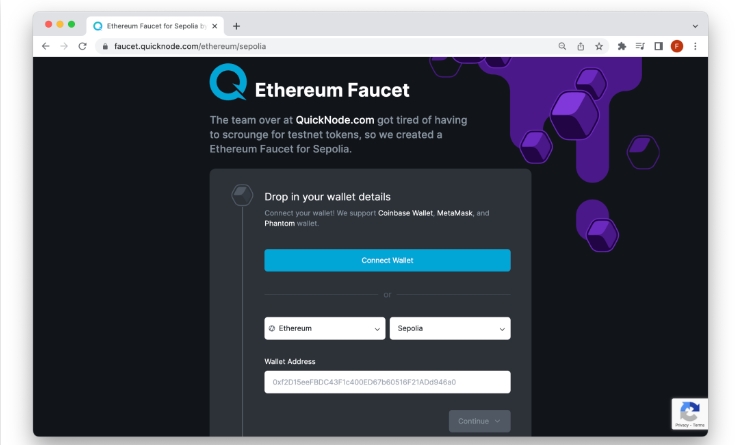
Task: Click the Continue button
Action: coord(480,421)
